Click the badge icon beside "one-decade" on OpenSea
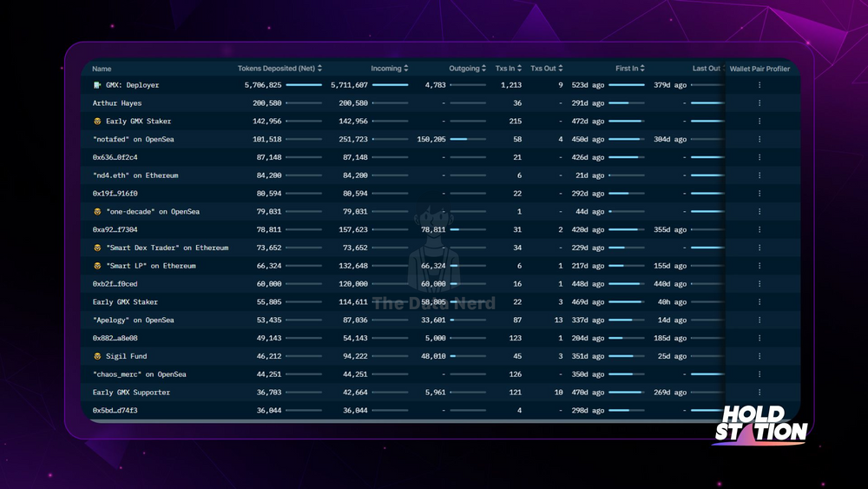Viewport: 868px width, 489px height. click(x=97, y=212)
